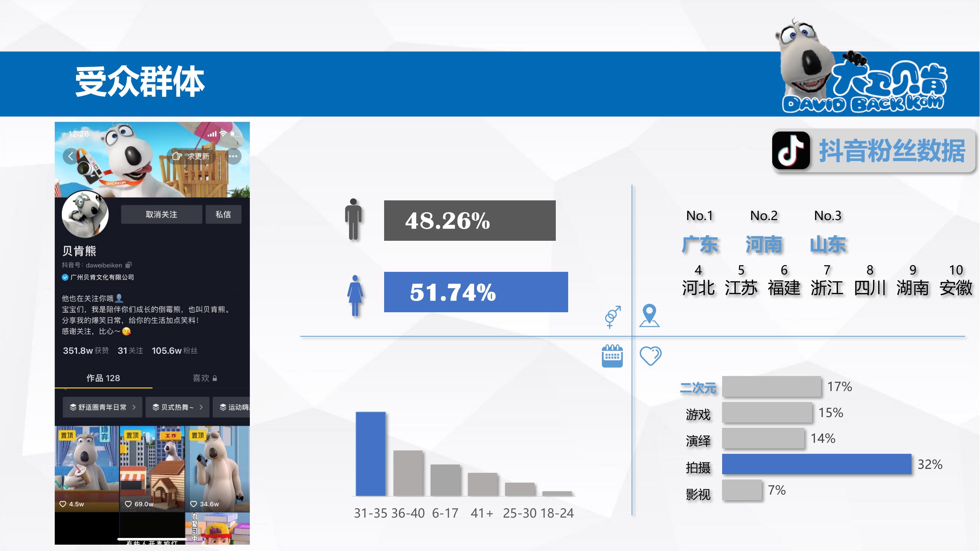This screenshot has height=551, width=980.
Task: Tap the 351.8w 获赞 stat
Action: point(86,351)
